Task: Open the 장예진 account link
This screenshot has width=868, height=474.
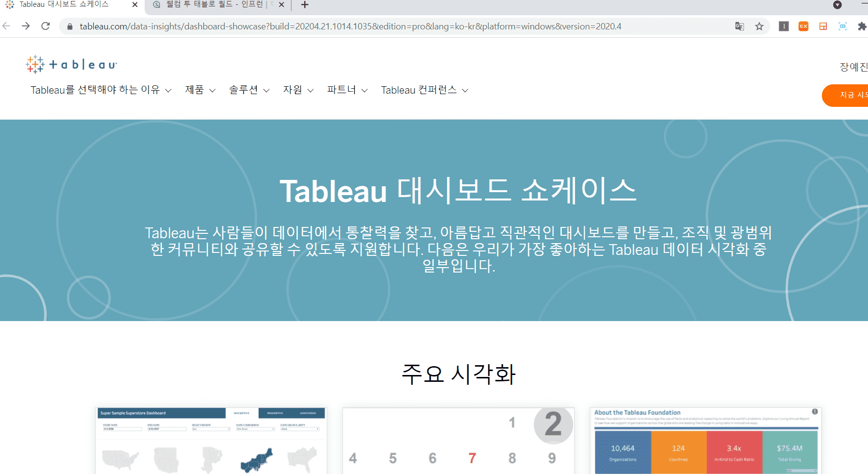Action: coord(854,67)
